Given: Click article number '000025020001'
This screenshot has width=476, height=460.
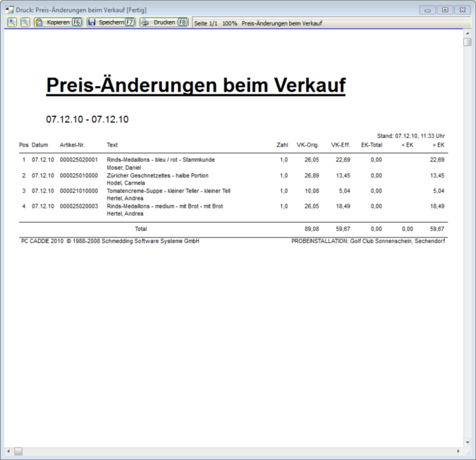Looking at the screenshot, I should click(79, 160).
